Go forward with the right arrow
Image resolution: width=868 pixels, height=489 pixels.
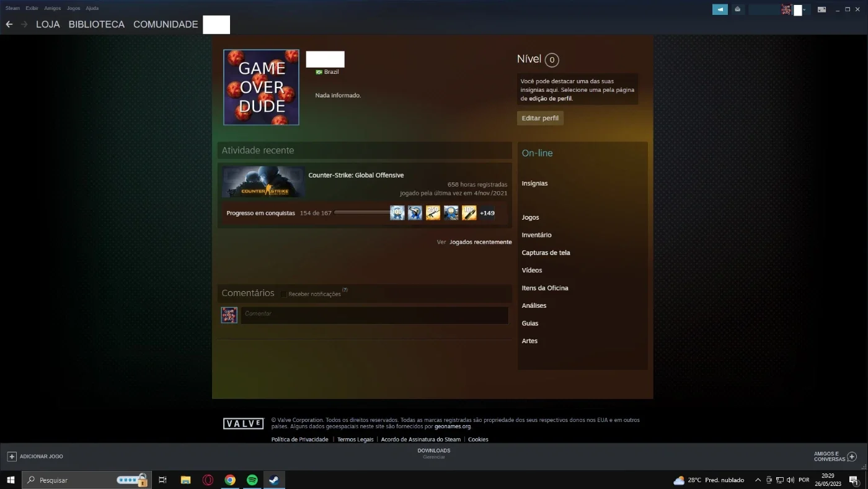(24, 24)
